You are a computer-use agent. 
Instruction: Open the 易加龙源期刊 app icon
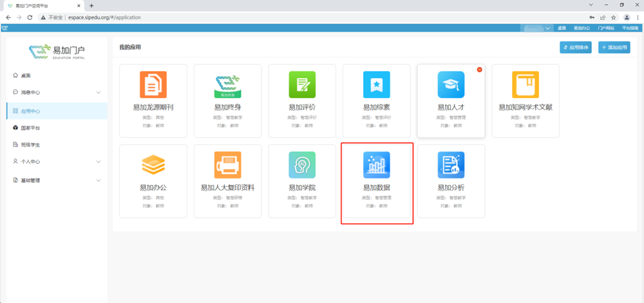[153, 84]
